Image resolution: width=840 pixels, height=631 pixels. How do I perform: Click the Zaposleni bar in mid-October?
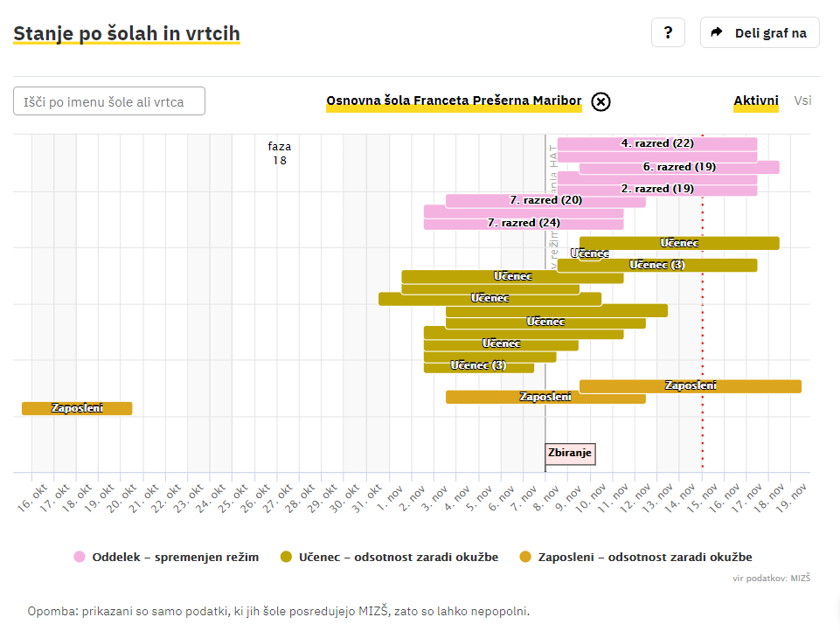[77, 408]
